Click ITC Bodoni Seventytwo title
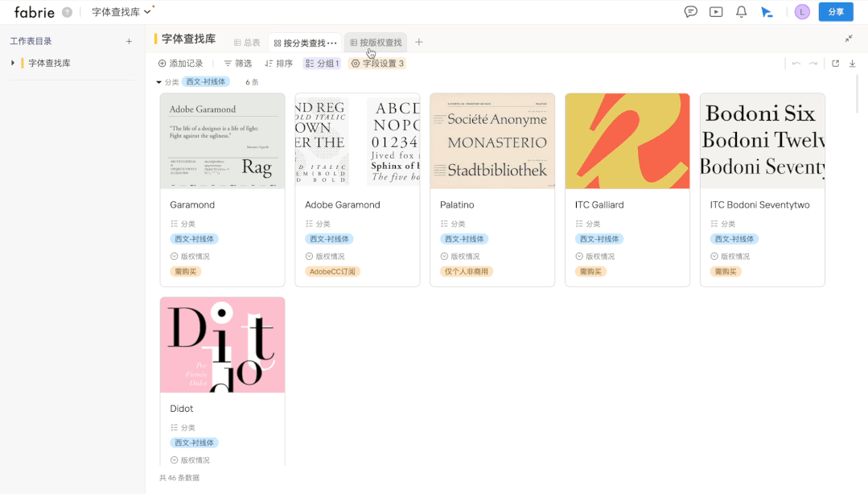868x494 pixels. click(760, 205)
